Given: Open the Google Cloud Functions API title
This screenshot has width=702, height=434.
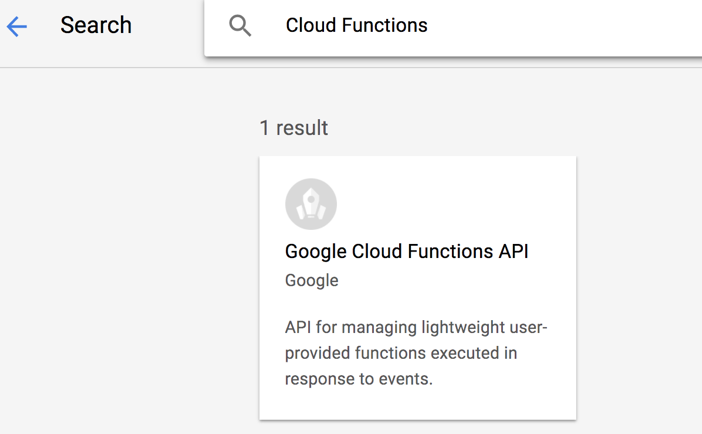Looking at the screenshot, I should click(x=407, y=251).
